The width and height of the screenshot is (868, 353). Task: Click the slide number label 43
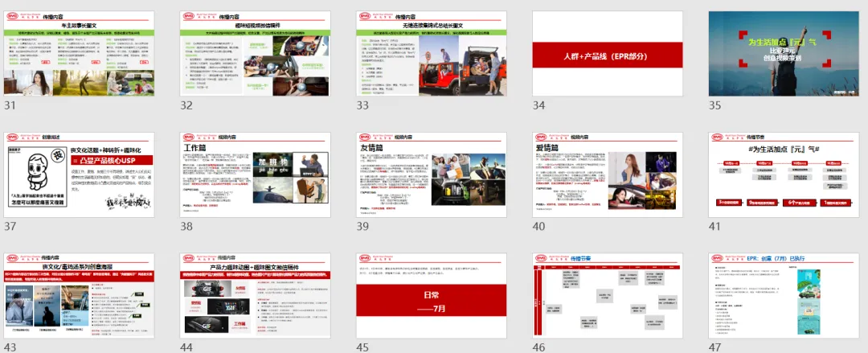(x=10, y=347)
